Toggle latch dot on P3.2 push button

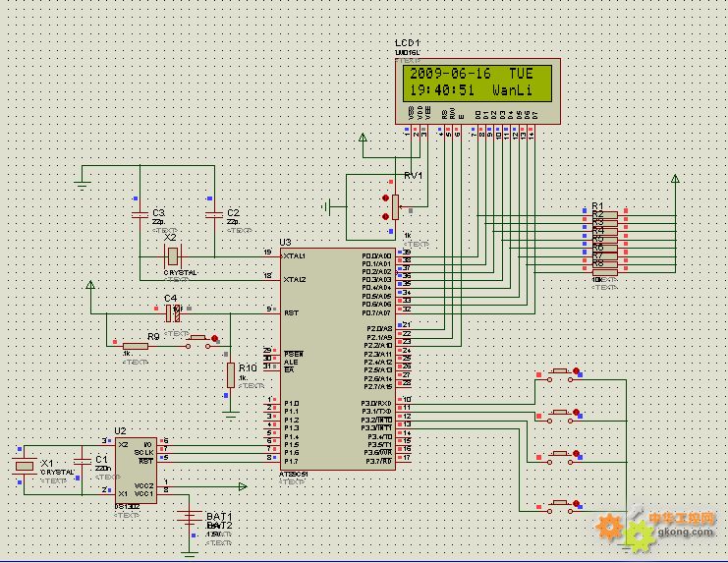(x=576, y=454)
